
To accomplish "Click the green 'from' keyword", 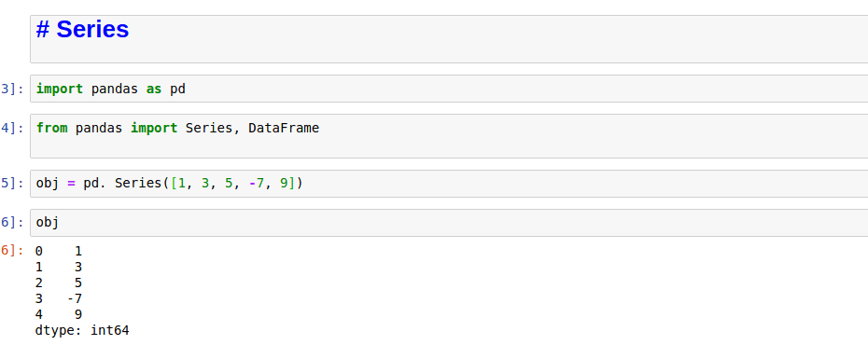I will tap(51, 129).
